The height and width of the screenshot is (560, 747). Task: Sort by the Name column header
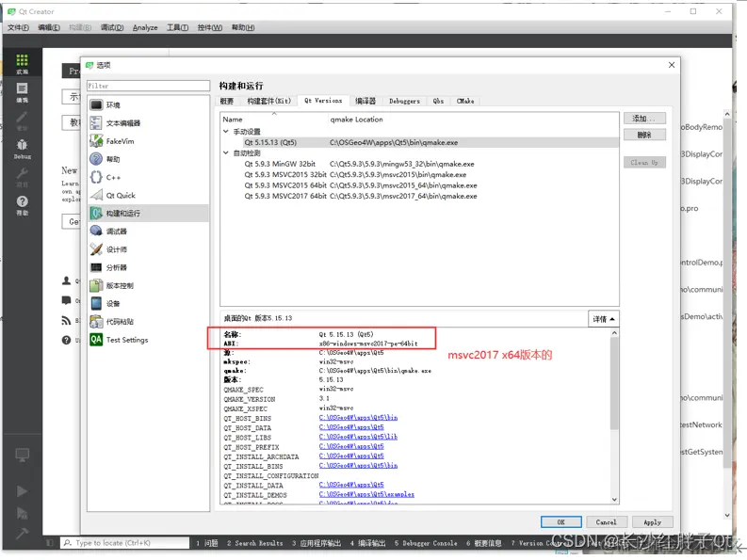tap(274, 119)
